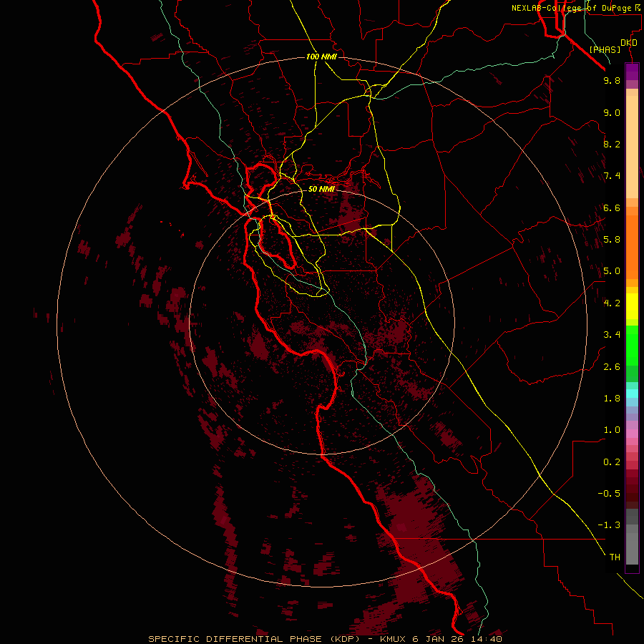Click the KMUX station identifier in the caption
This screenshot has width=644, height=644.
click(x=393, y=639)
